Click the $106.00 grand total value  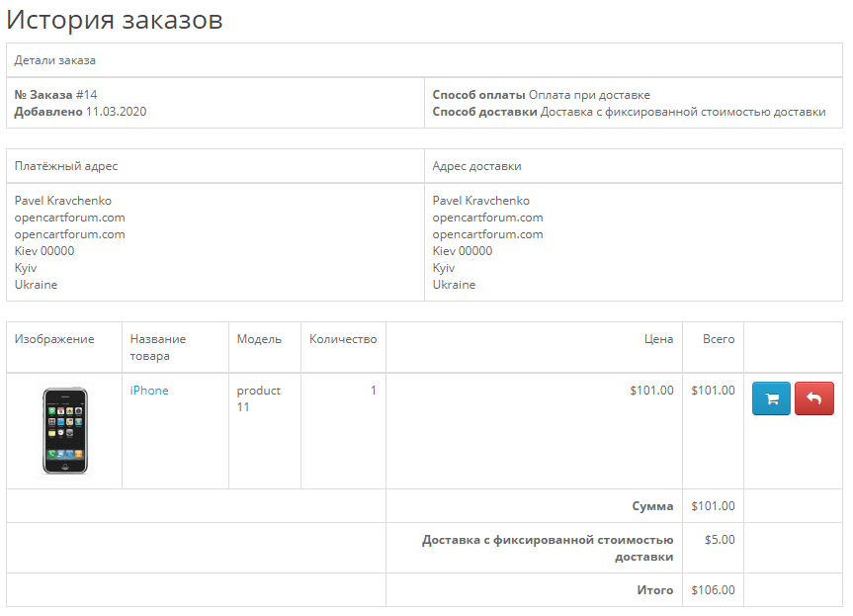click(714, 590)
